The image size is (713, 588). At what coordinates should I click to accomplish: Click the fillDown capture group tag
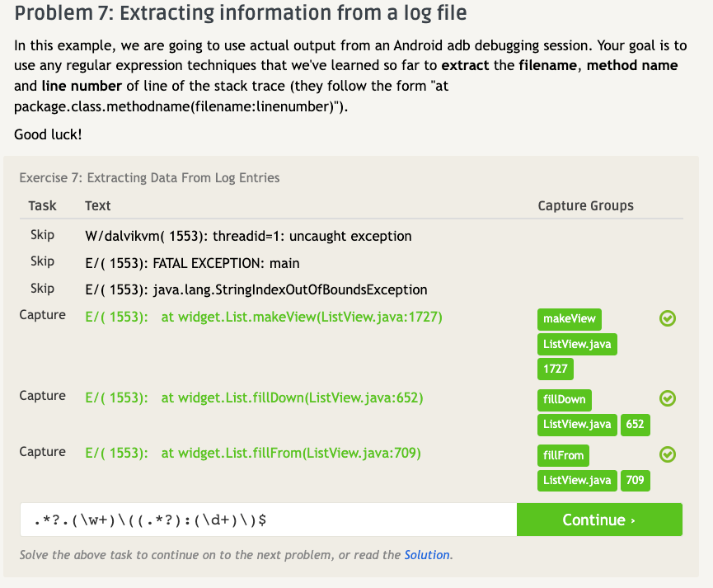tap(565, 399)
